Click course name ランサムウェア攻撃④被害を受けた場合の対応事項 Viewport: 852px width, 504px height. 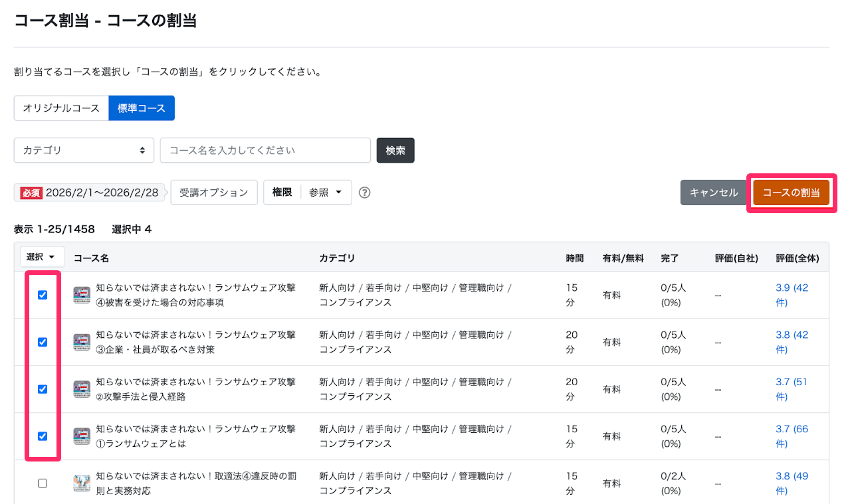pos(196,295)
